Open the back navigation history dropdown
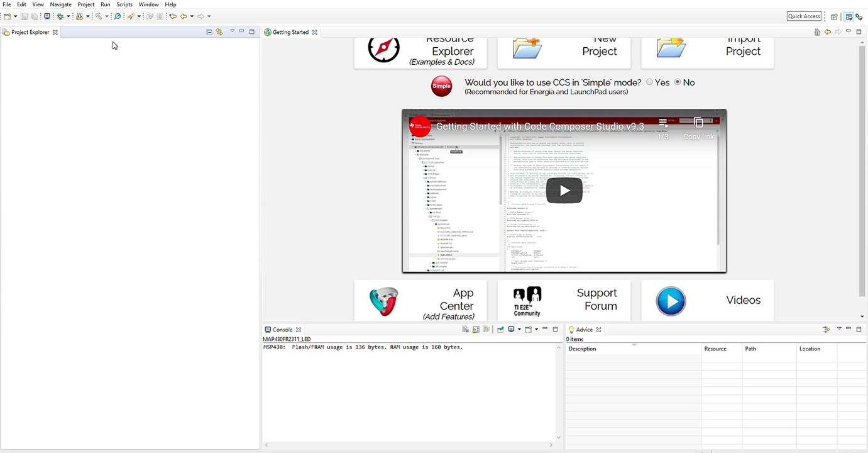Viewport: 868px width, 453px height. click(x=192, y=16)
